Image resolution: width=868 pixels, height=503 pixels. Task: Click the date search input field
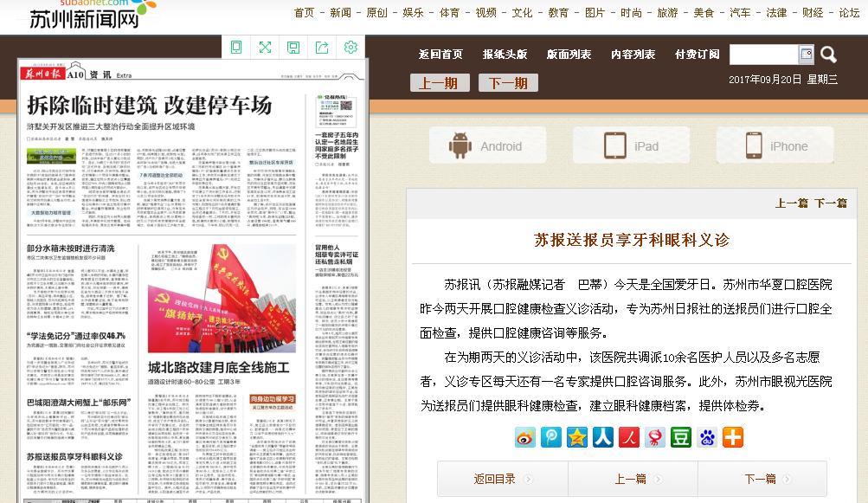(763, 55)
